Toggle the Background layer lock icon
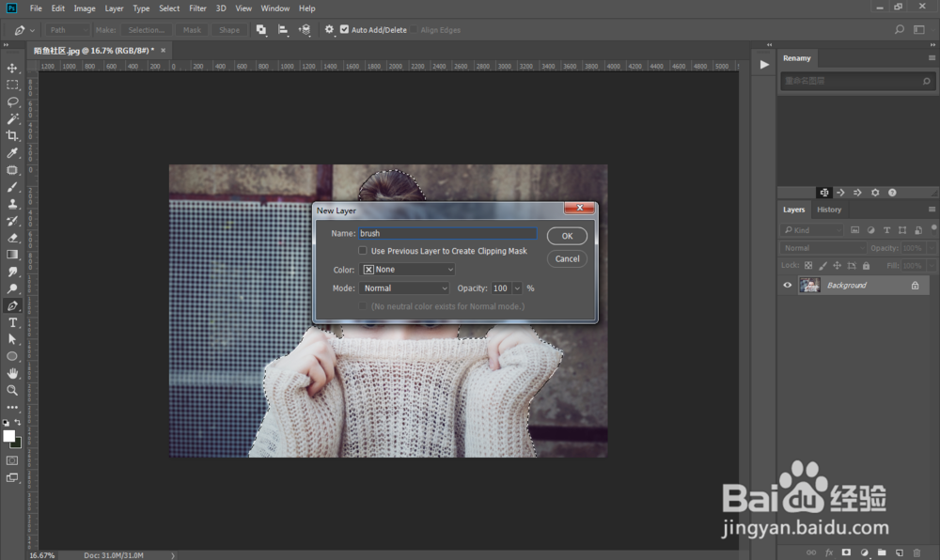The height and width of the screenshot is (560, 940). click(x=915, y=285)
